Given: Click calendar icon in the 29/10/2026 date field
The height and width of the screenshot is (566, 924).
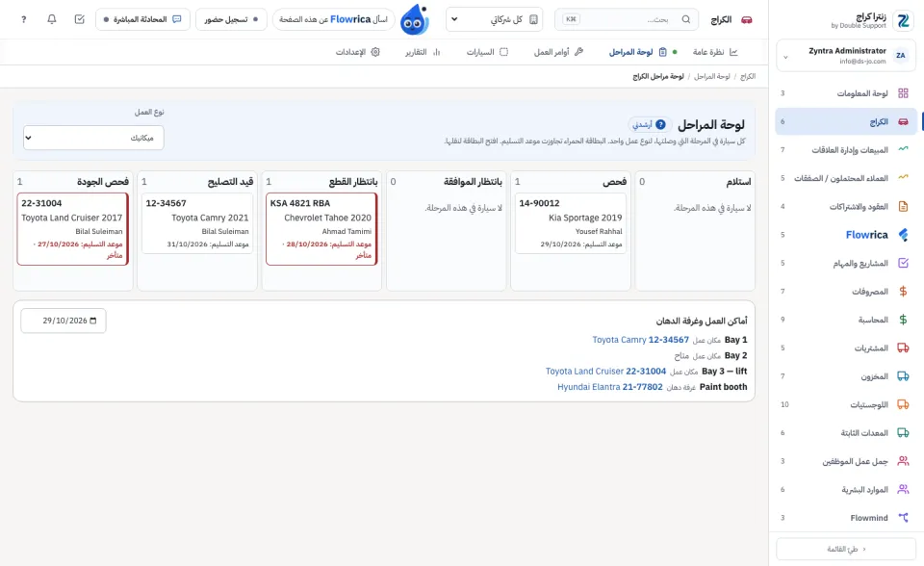Looking at the screenshot, I should pos(92,321).
